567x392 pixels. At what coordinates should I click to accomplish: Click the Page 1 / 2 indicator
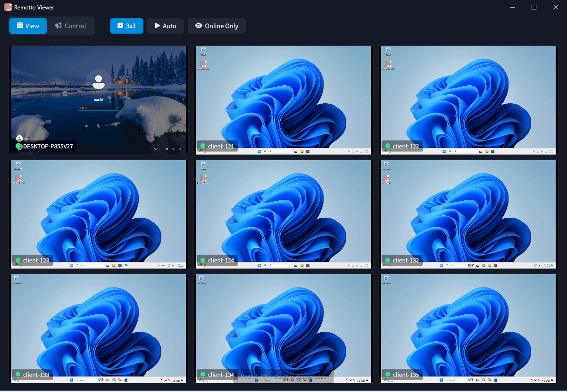click(x=254, y=376)
